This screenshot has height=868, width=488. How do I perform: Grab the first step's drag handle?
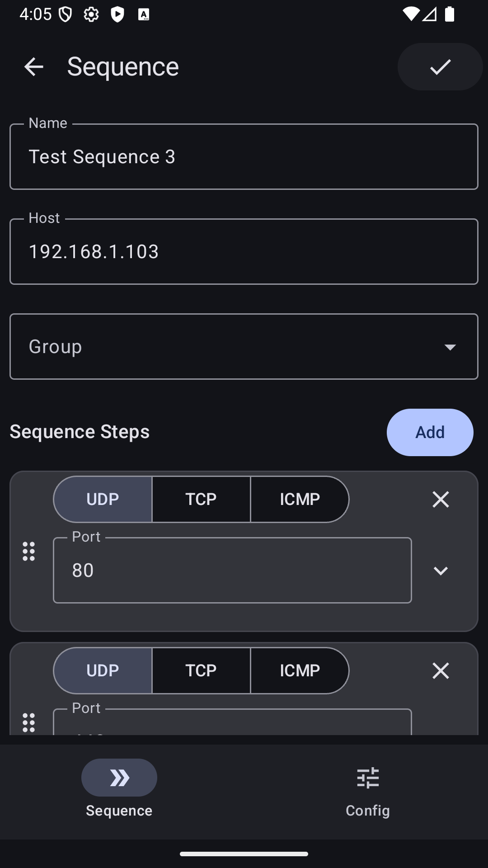pyautogui.click(x=29, y=552)
